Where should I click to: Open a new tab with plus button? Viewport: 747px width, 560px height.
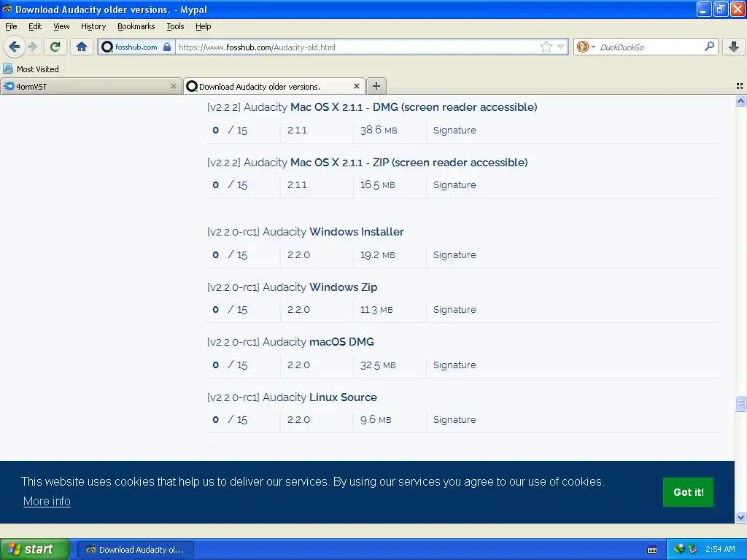pyautogui.click(x=376, y=86)
